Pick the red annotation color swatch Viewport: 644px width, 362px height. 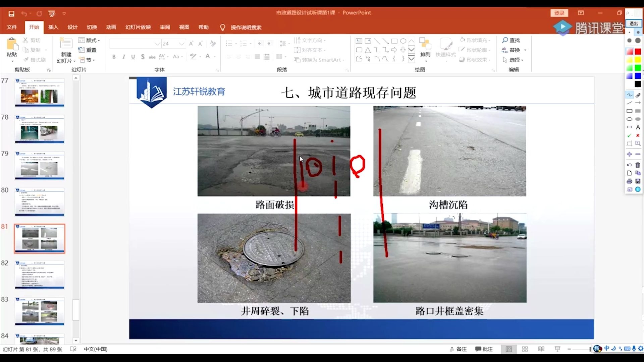pyautogui.click(x=638, y=51)
